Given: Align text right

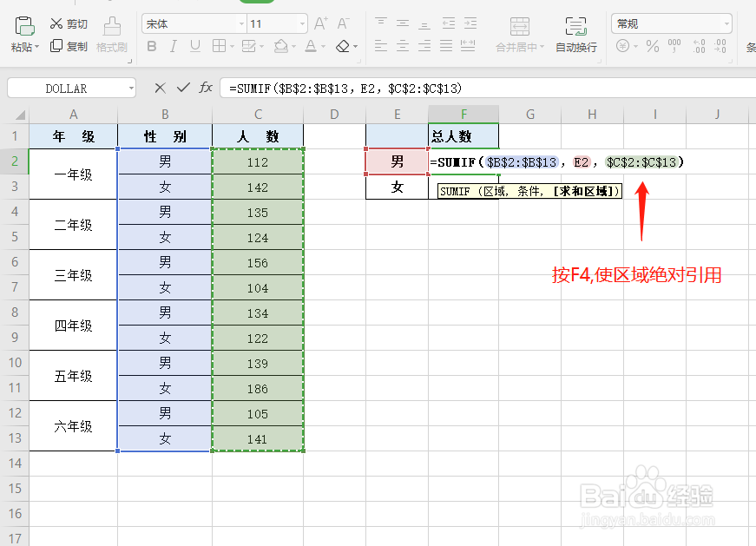Looking at the screenshot, I should tap(424, 46).
